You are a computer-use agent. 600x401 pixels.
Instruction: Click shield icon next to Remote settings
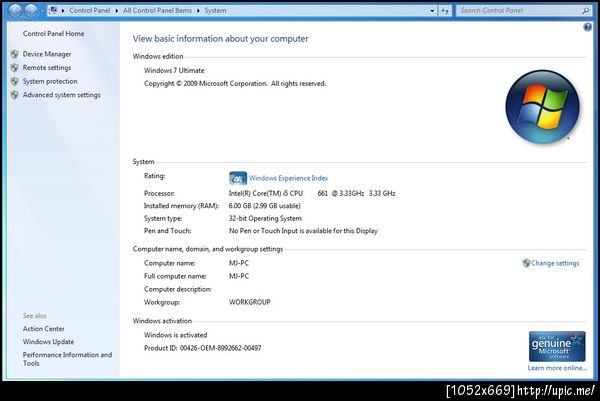15,68
